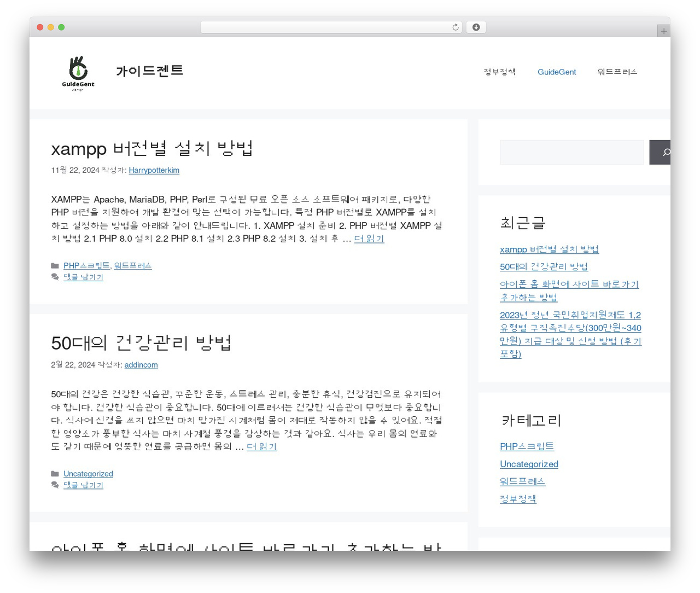Select Uncategorized in the 카테고리 sidebar list

click(x=529, y=464)
